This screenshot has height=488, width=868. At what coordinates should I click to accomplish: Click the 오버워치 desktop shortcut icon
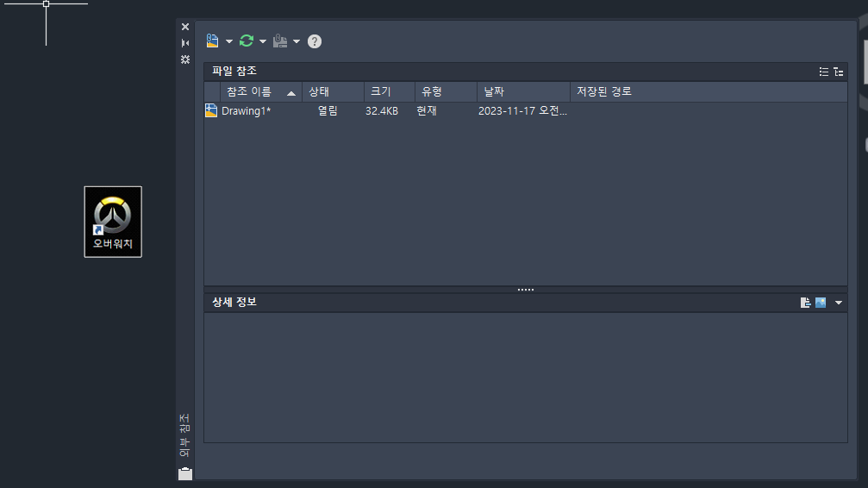(113, 222)
